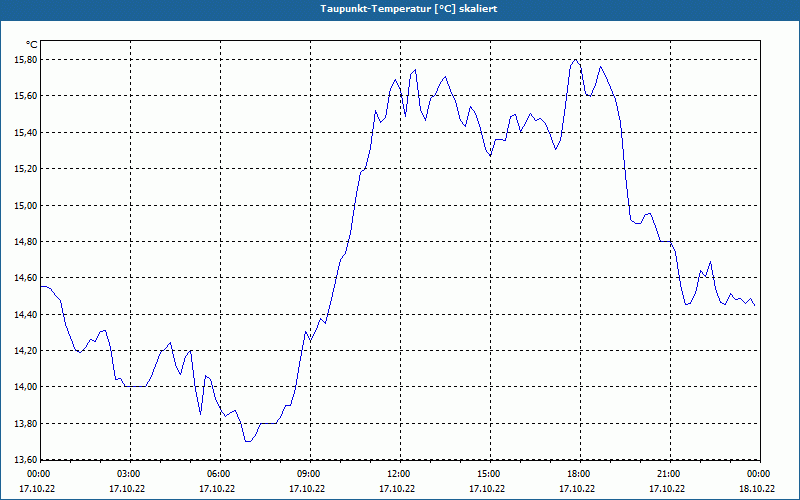
Task: Select the 17.10.22 date under 03:00
Action: (x=128, y=489)
